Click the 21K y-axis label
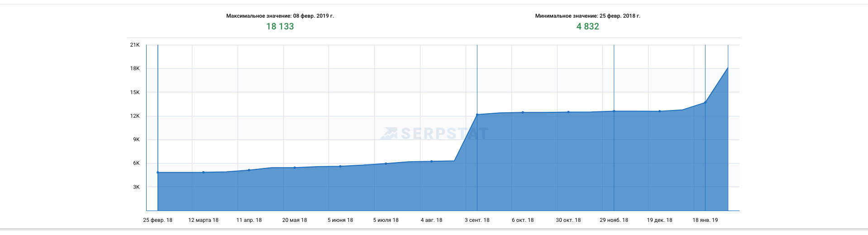 pos(135,45)
